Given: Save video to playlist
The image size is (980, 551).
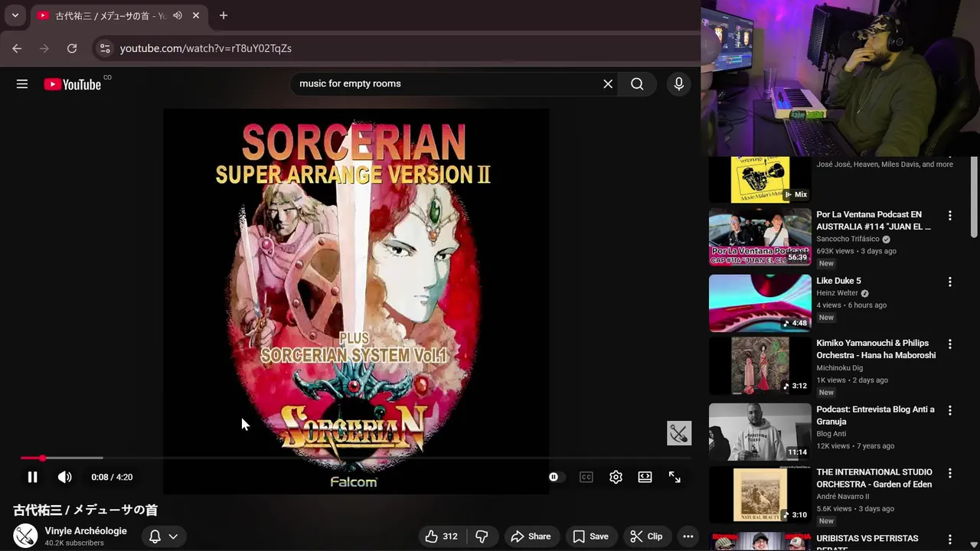Looking at the screenshot, I should click(x=590, y=536).
